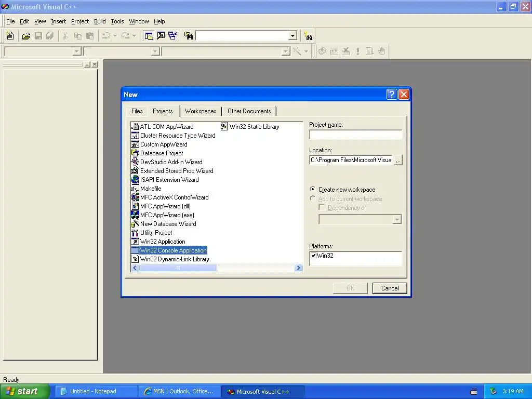
Task: Open the Dependency of combo dropdown
Action: pyautogui.click(x=397, y=220)
